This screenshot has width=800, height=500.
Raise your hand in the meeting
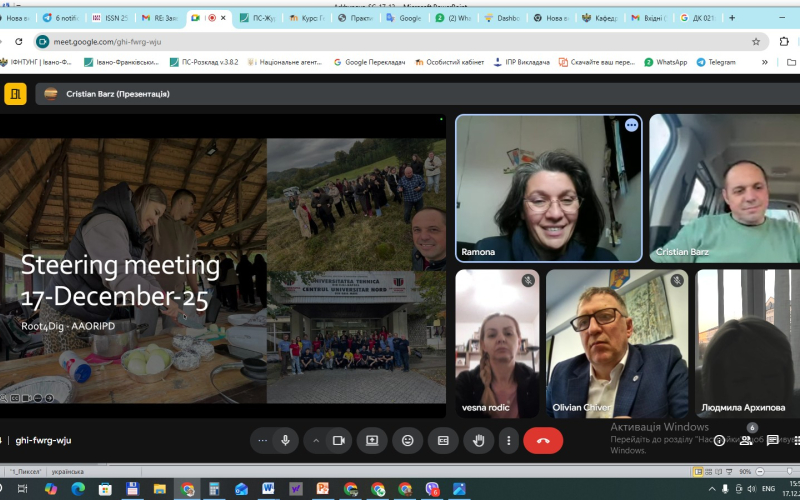tap(478, 440)
